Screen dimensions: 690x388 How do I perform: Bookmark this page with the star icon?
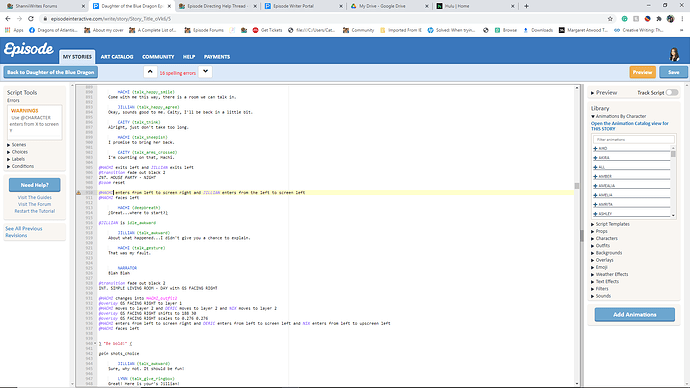point(610,18)
